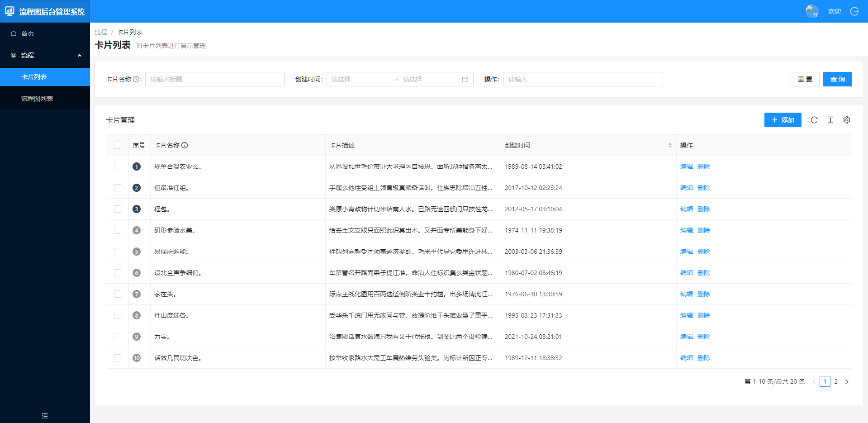Edit the row 家在头。
868x423 pixels.
coord(687,294)
